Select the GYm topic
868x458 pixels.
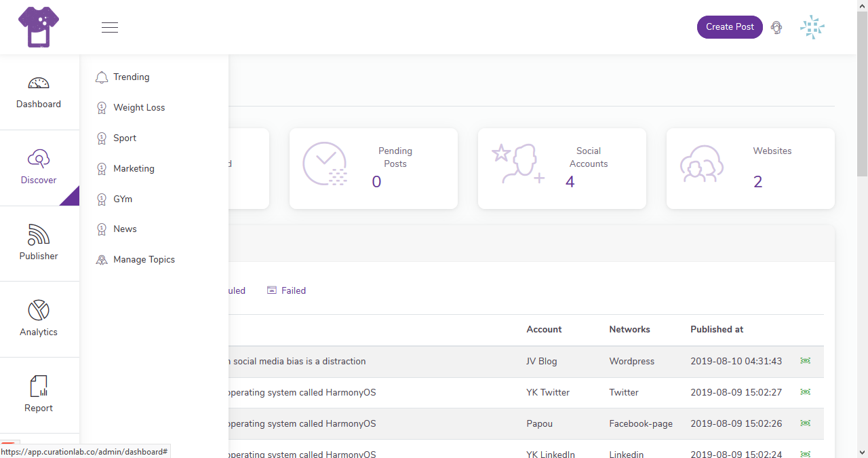123,199
